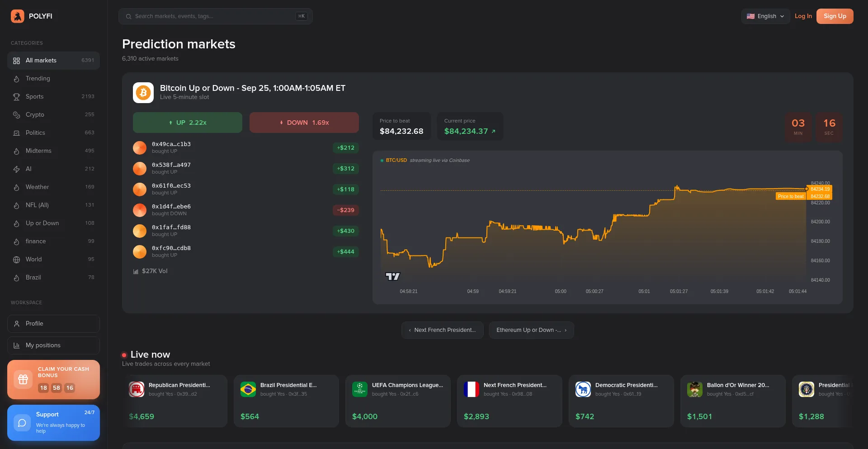Click the minutes countdown tile

798,127
